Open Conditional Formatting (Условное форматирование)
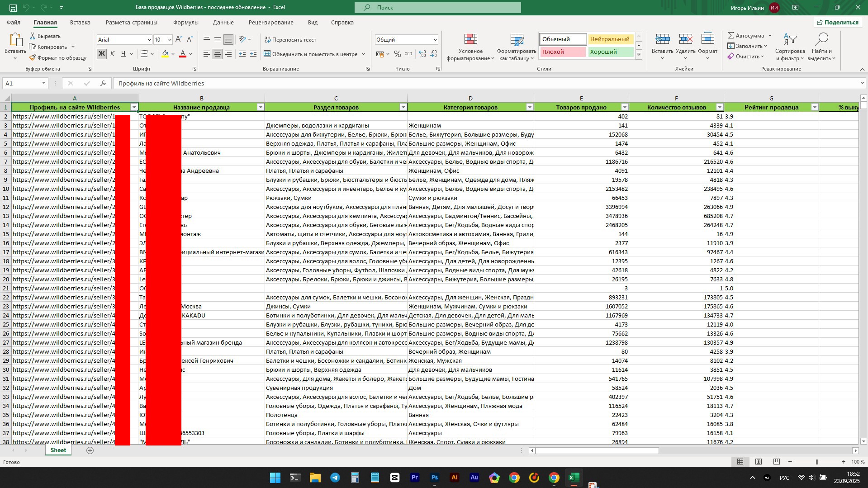868x488 pixels. pos(470,47)
